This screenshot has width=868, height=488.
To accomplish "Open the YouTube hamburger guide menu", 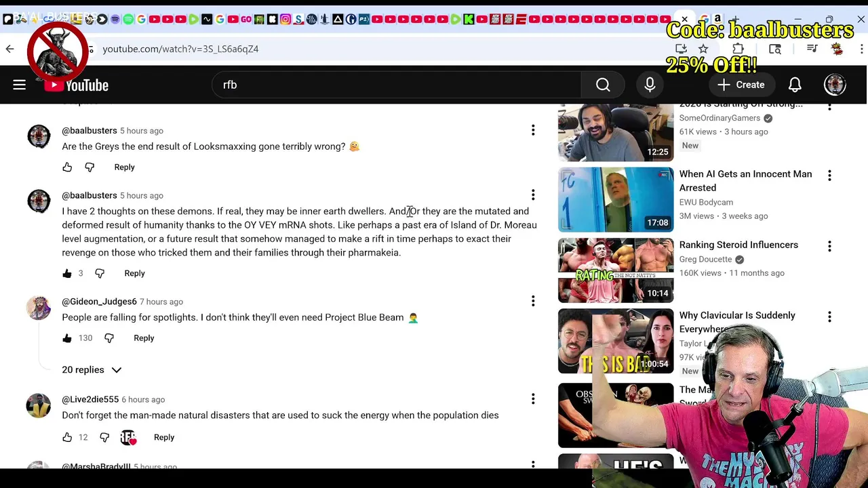I will [19, 85].
